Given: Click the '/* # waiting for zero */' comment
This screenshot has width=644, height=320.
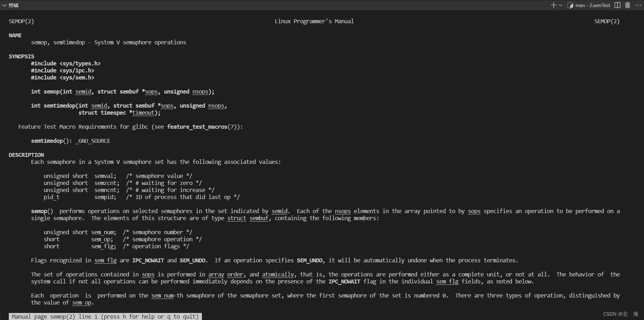Looking at the screenshot, I should pyautogui.click(x=164, y=183).
